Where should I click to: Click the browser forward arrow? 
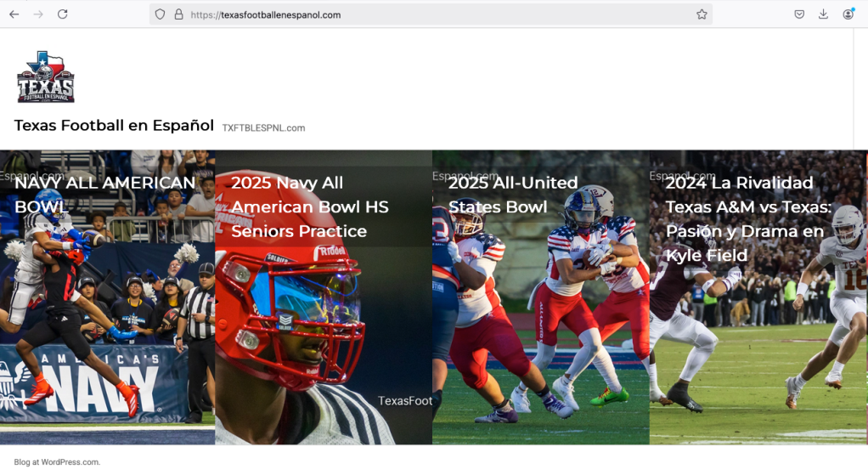pyautogui.click(x=38, y=14)
